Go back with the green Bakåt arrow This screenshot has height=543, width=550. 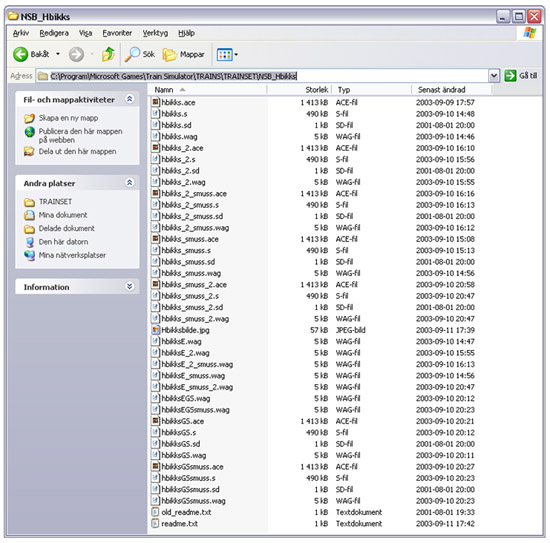(x=20, y=54)
